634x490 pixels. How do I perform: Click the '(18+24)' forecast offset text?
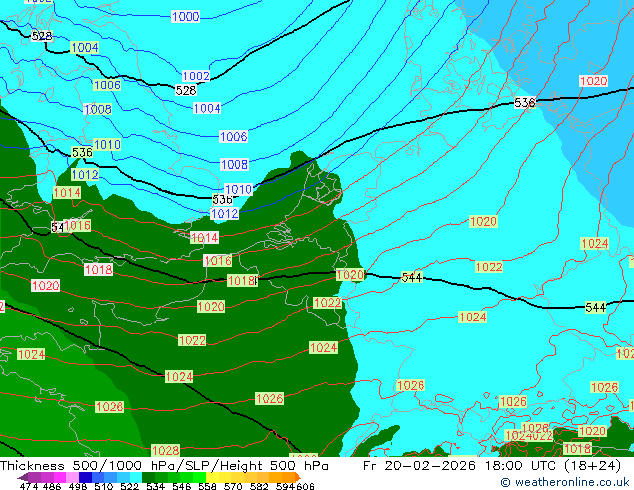(590, 466)
